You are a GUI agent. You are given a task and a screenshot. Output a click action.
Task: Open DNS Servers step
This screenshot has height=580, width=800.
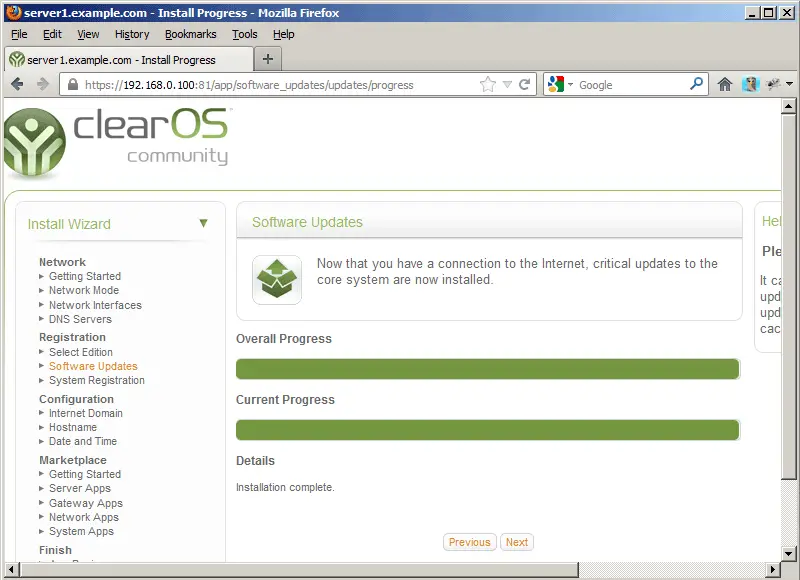pos(80,319)
